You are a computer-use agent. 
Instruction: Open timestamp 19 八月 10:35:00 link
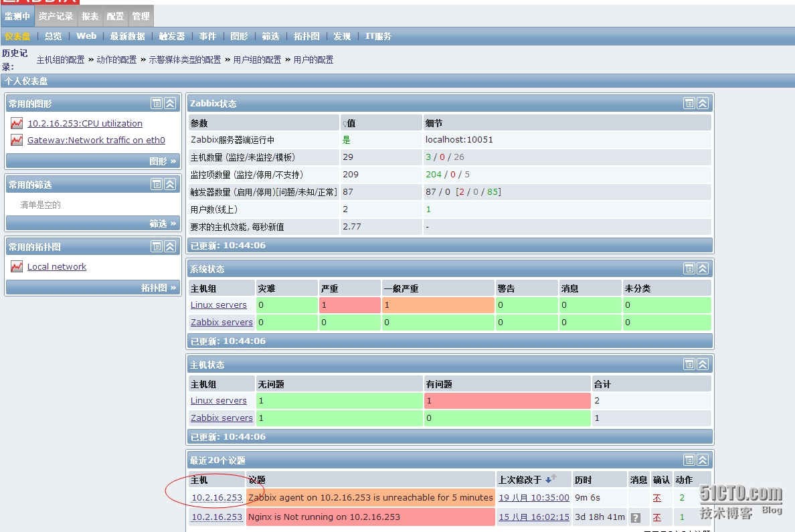(534, 497)
